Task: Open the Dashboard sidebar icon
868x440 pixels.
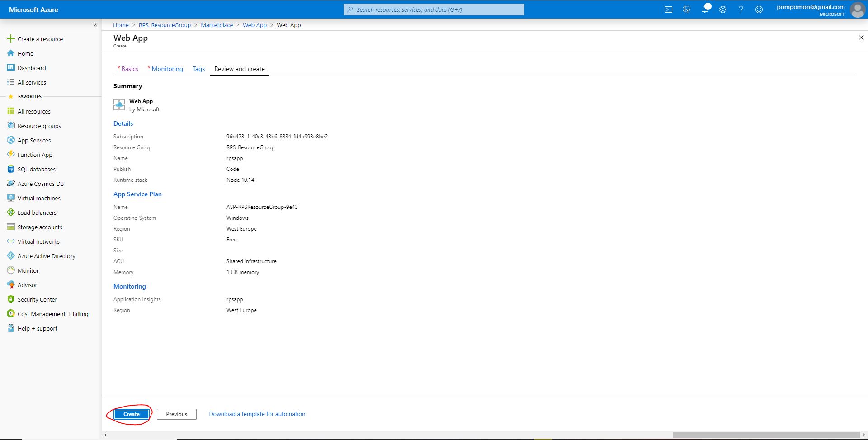Action: click(x=11, y=68)
